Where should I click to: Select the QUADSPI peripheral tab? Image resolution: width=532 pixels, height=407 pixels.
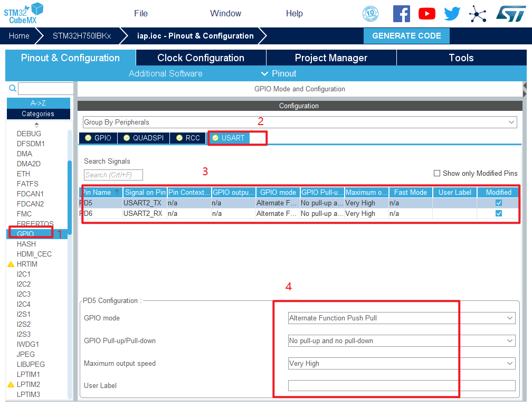point(144,138)
